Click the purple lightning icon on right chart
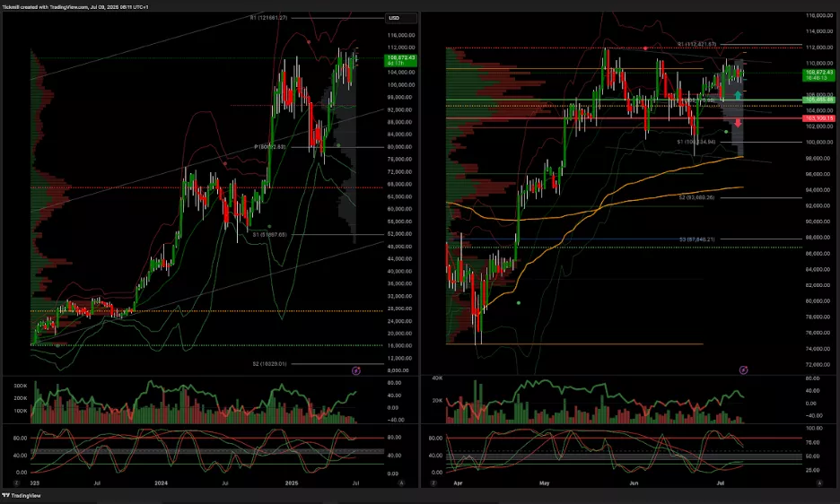This screenshot has width=840, height=504. (743, 369)
